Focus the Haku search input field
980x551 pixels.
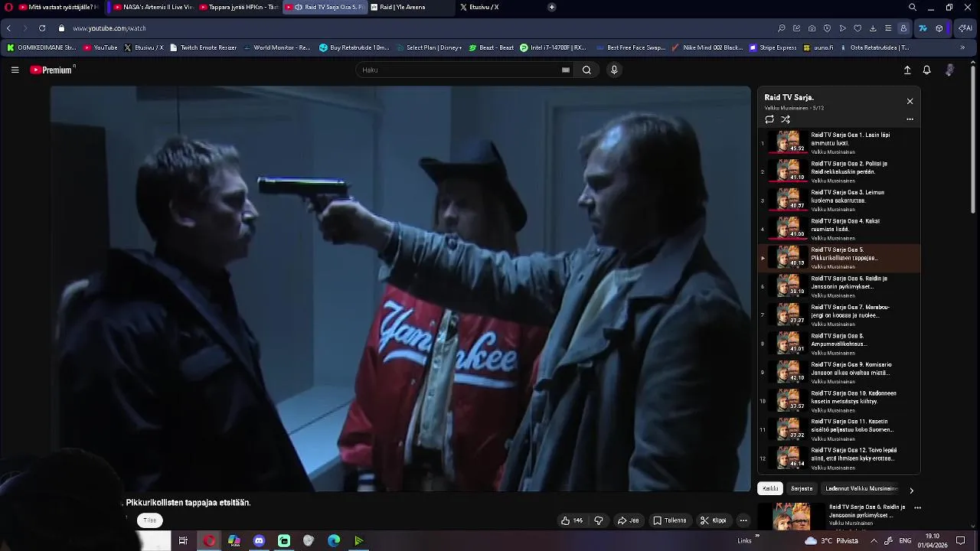coord(459,70)
